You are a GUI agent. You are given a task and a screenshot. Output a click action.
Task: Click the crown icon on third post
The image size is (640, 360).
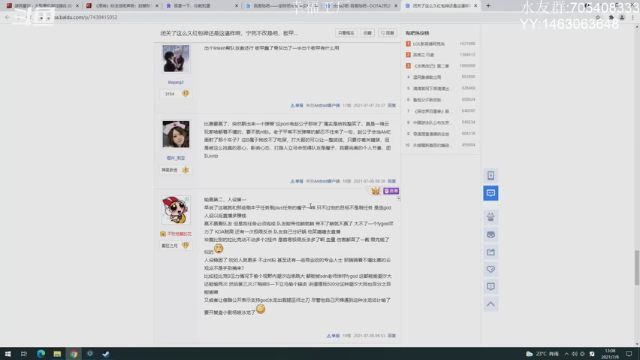(x=376, y=191)
